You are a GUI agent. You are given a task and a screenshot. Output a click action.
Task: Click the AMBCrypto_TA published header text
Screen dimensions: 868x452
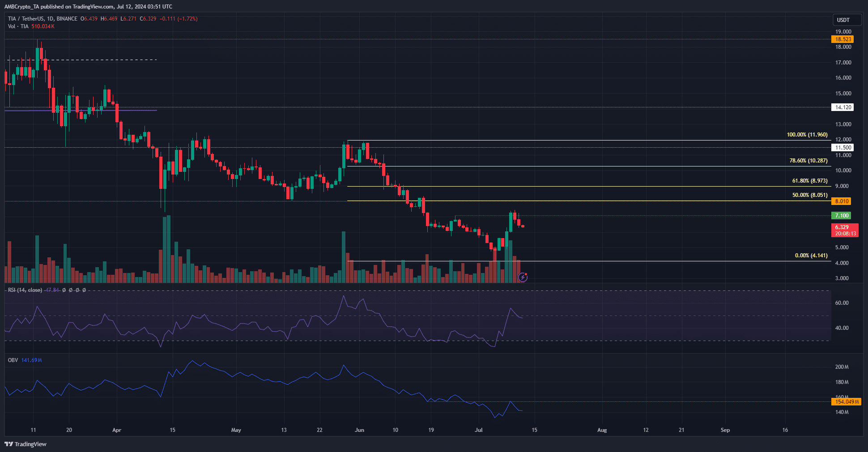[88, 7]
